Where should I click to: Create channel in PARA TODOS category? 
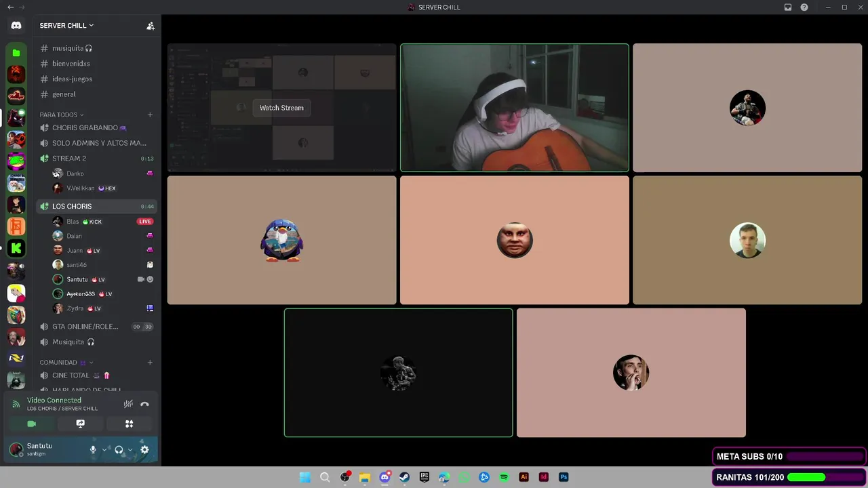[x=150, y=115]
